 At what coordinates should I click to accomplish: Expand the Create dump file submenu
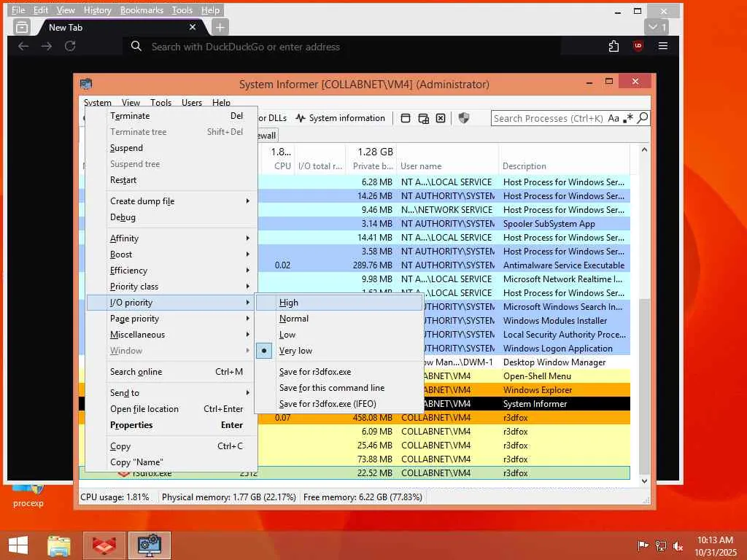[171, 201]
